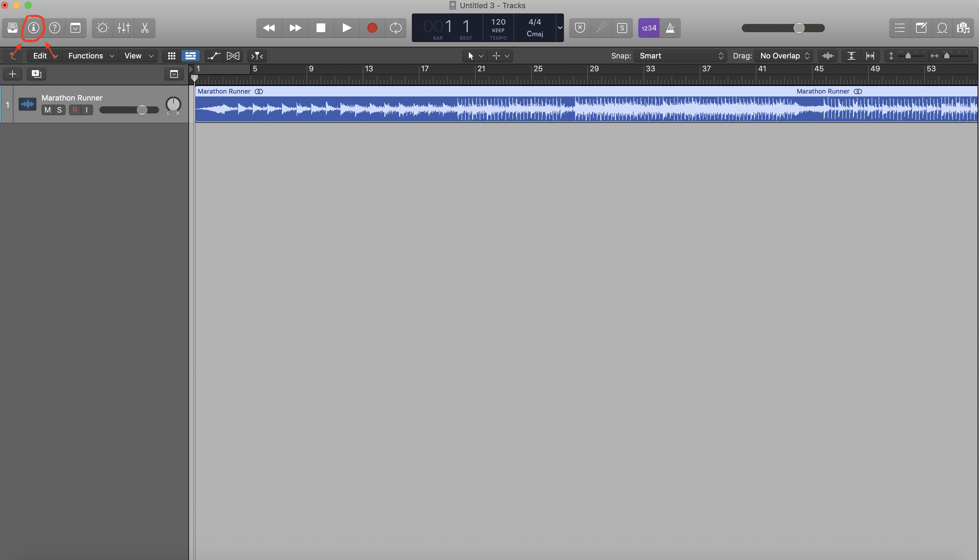Viewport: 979px width, 560px height.
Task: Open Smart Controls dial icon
Action: (x=103, y=28)
